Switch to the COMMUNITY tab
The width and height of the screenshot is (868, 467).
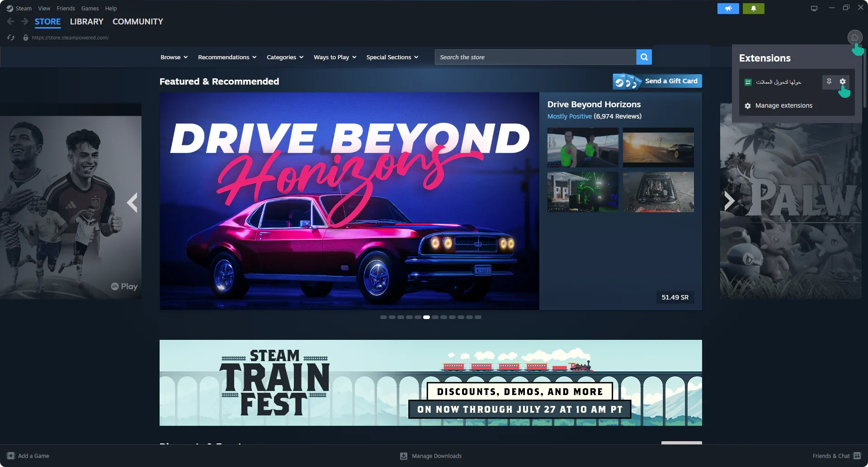coord(138,22)
